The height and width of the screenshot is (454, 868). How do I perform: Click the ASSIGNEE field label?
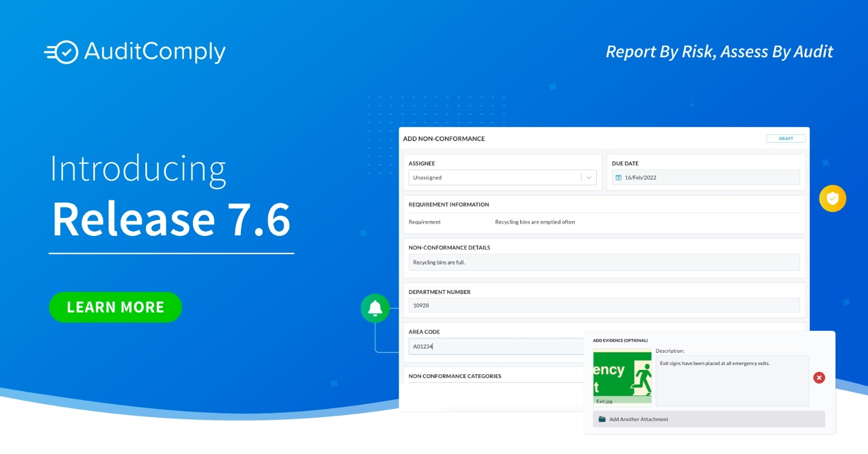(422, 163)
